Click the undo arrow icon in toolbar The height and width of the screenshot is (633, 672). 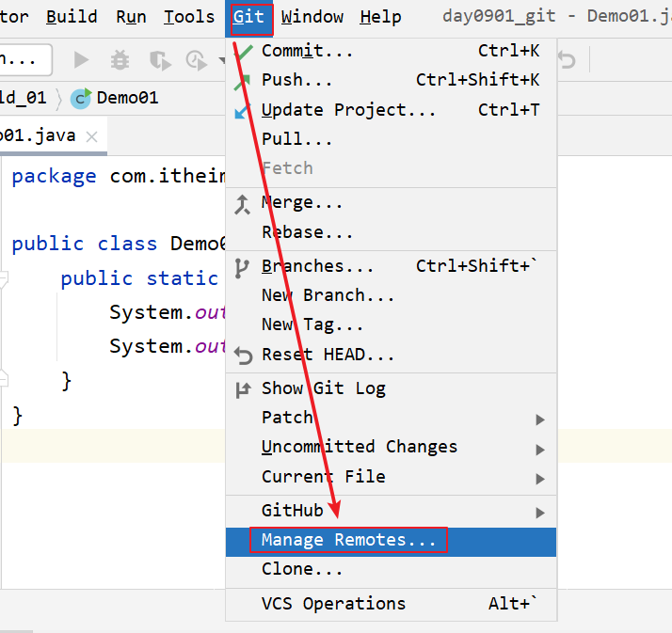(x=566, y=60)
